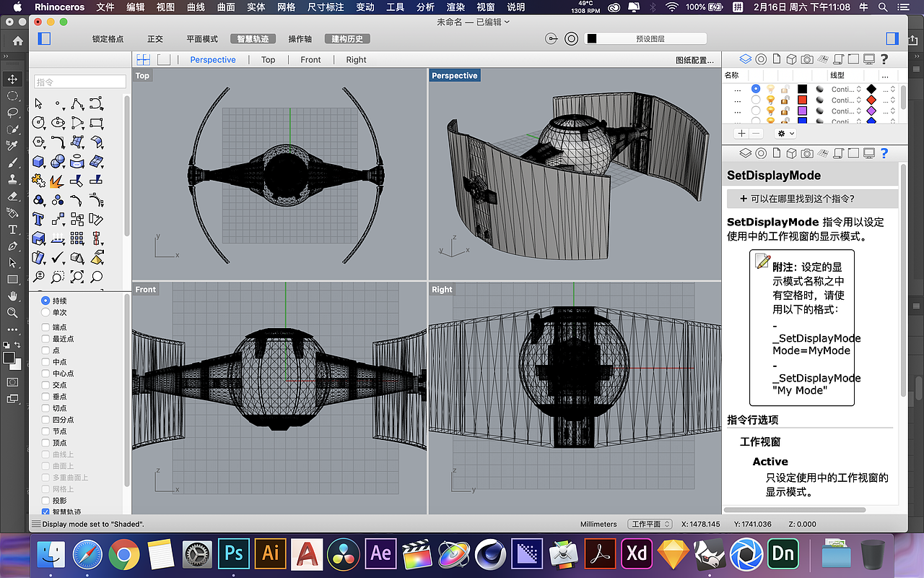Screen dimensions: 924x578
Task: Select the Boolean union spheres tool
Action: point(58,160)
